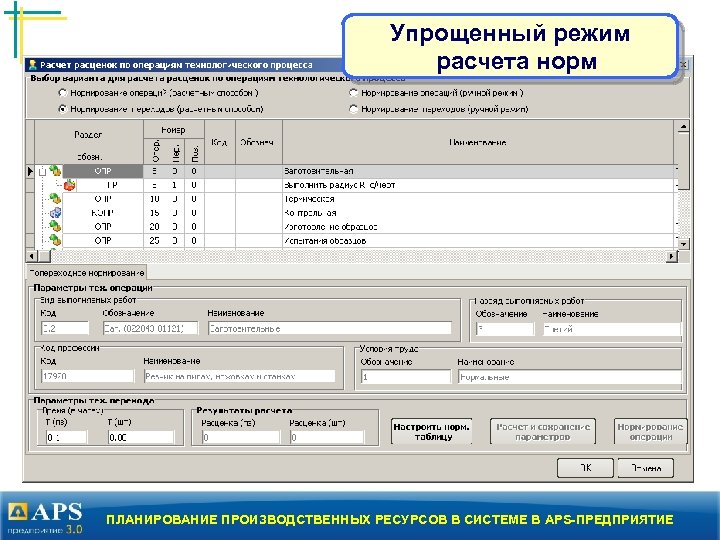Collapse the Заготовительная operation tree node
The image size is (720, 540).
coord(42,172)
